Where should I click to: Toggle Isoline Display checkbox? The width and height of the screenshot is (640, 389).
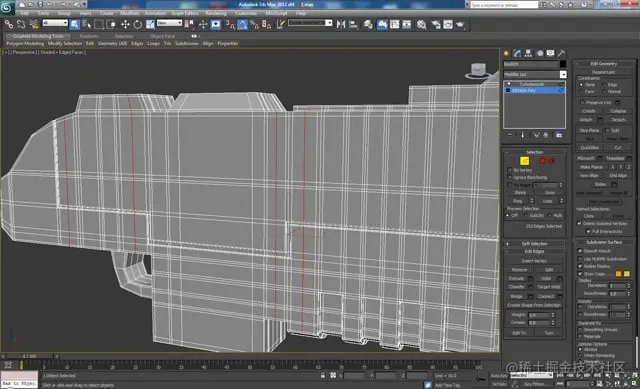coord(580,266)
